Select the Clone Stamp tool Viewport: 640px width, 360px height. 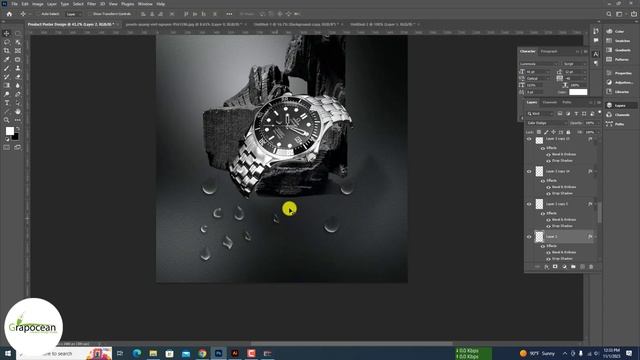pyautogui.click(x=18, y=68)
